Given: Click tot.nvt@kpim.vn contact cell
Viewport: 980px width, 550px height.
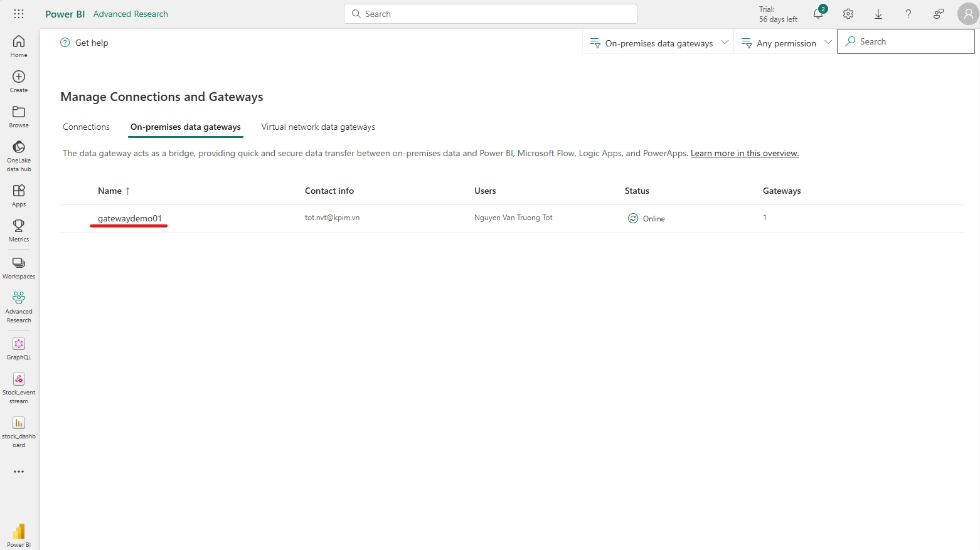Looking at the screenshot, I should (x=333, y=218).
